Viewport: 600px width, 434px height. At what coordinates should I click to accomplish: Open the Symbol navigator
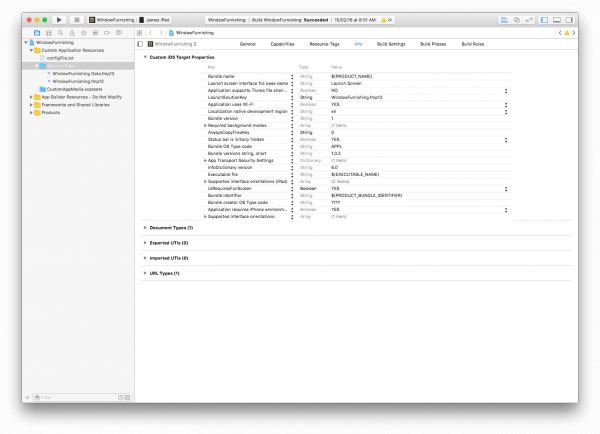[x=49, y=33]
